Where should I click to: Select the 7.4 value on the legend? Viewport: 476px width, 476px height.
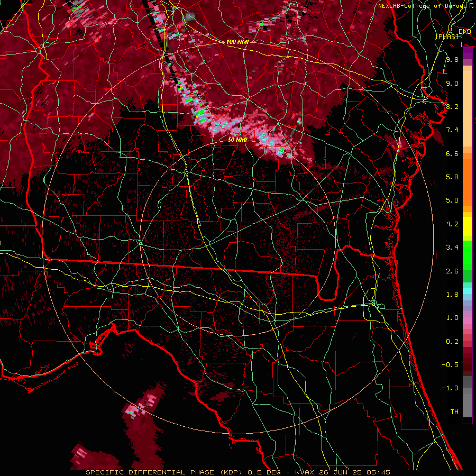point(452,130)
